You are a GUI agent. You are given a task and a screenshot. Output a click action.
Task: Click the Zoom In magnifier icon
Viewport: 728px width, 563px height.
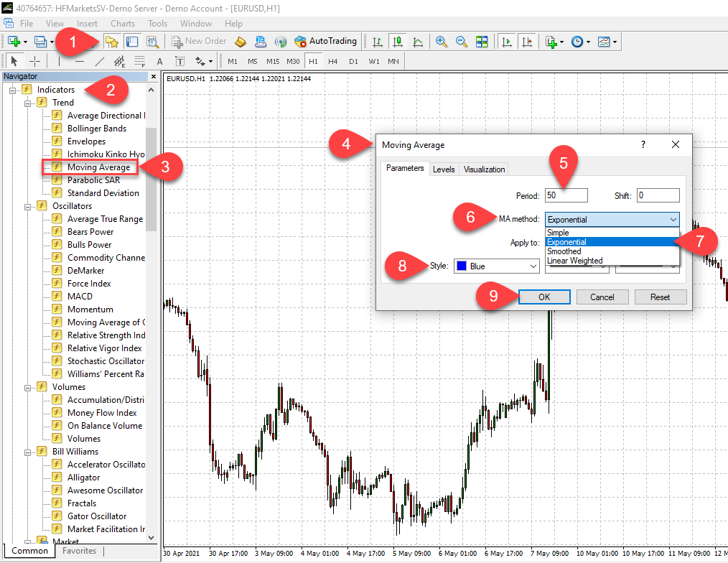coord(441,42)
